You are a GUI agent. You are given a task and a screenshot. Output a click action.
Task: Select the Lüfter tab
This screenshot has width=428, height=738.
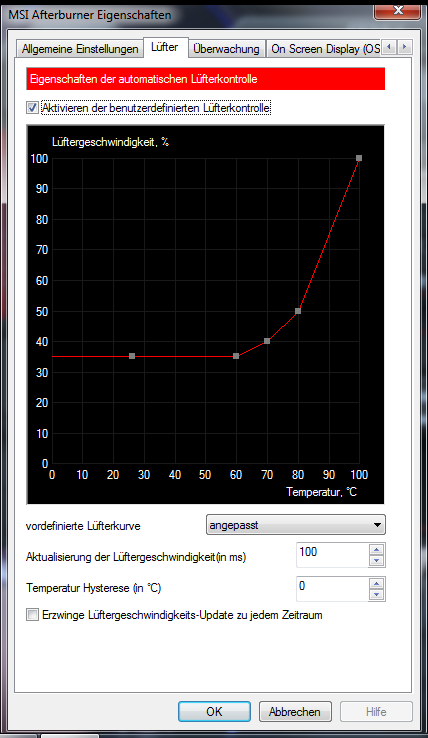point(165,47)
